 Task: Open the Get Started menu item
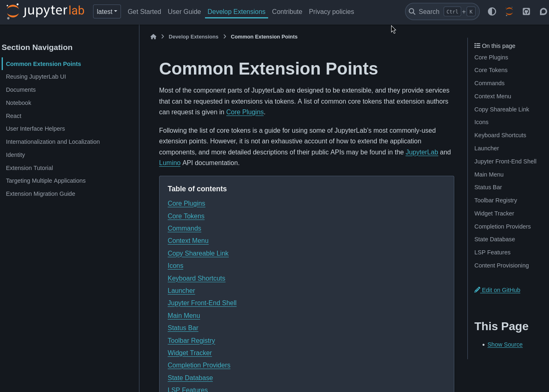(x=144, y=11)
